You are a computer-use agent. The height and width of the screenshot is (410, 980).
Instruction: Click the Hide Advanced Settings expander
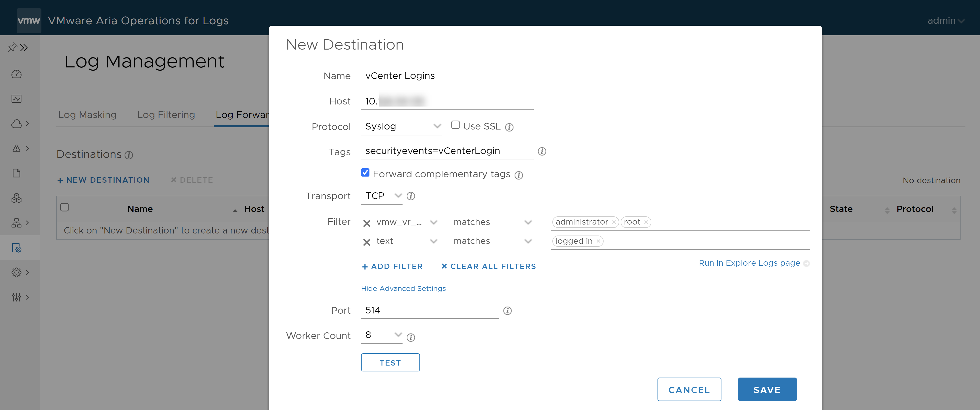(403, 288)
